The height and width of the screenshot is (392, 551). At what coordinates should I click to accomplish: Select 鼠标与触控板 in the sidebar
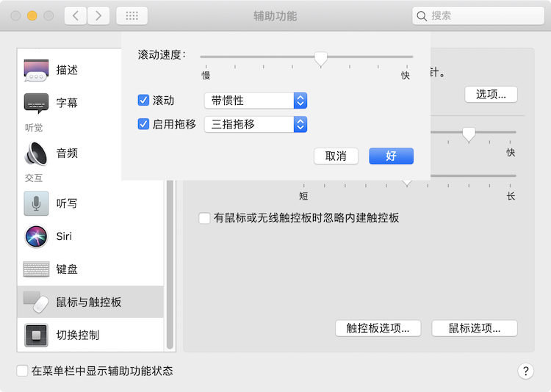coord(88,302)
